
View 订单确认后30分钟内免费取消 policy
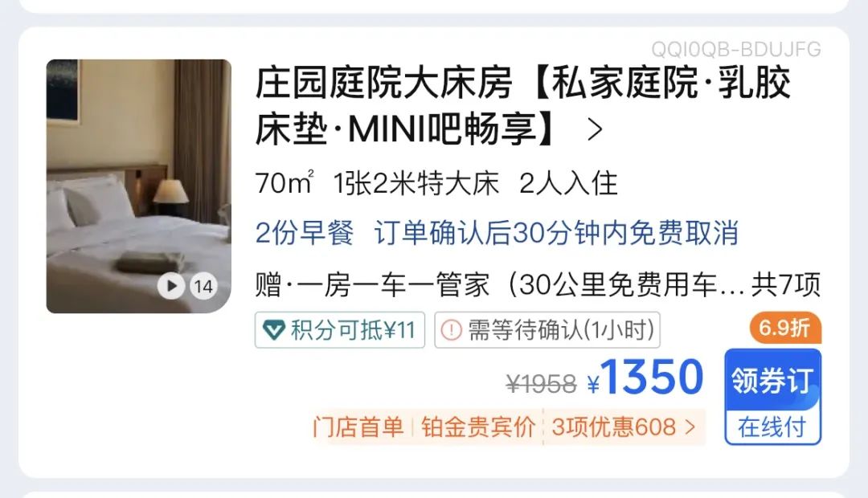tap(556, 232)
